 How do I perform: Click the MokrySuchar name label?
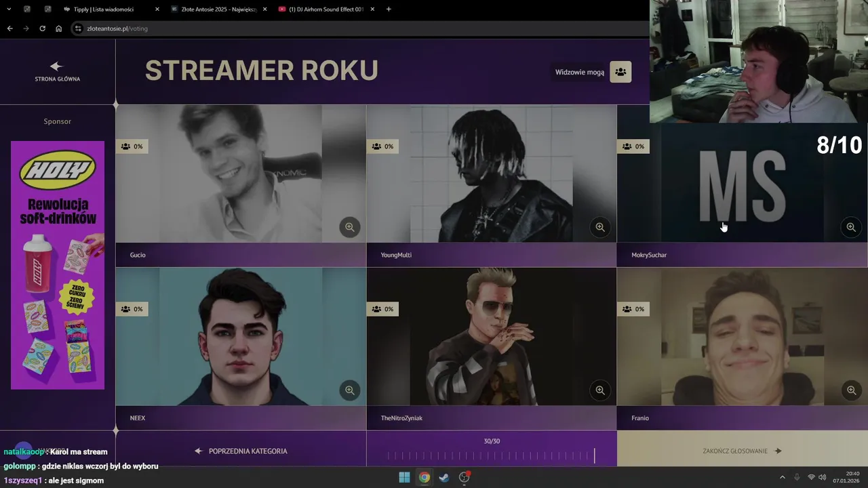tap(649, 255)
